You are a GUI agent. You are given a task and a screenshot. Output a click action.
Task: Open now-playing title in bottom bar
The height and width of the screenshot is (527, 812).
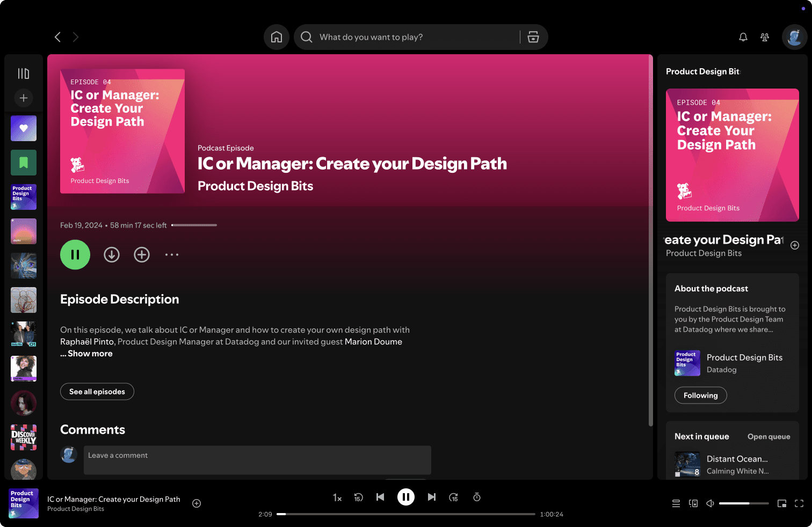pos(114,499)
